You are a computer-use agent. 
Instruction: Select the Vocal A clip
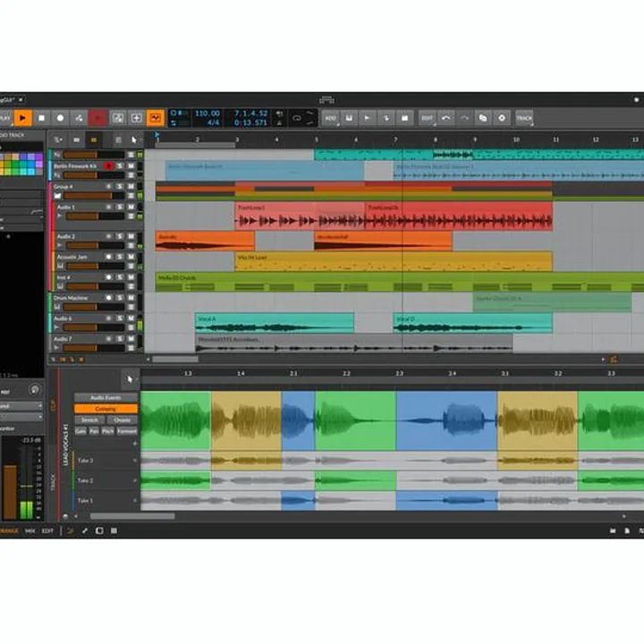pos(275,323)
